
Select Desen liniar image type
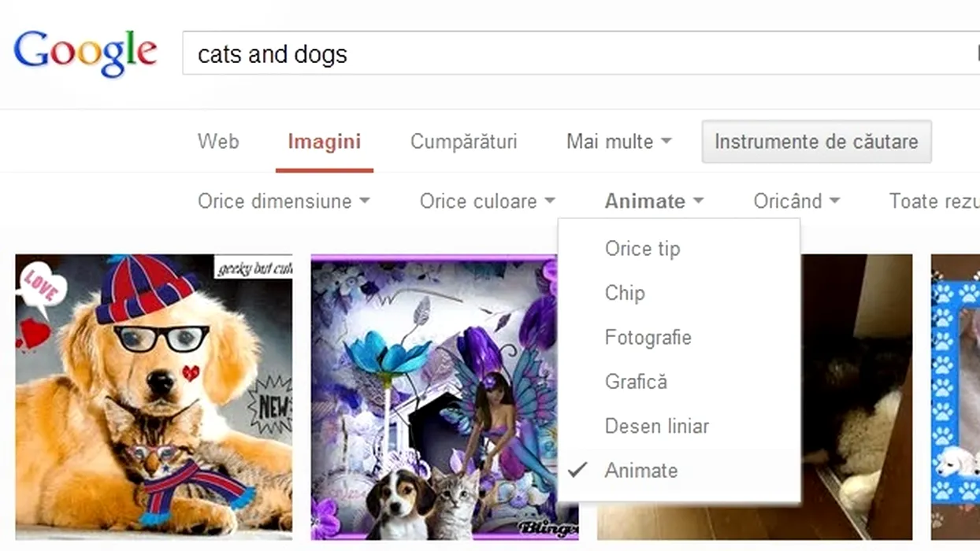point(656,426)
